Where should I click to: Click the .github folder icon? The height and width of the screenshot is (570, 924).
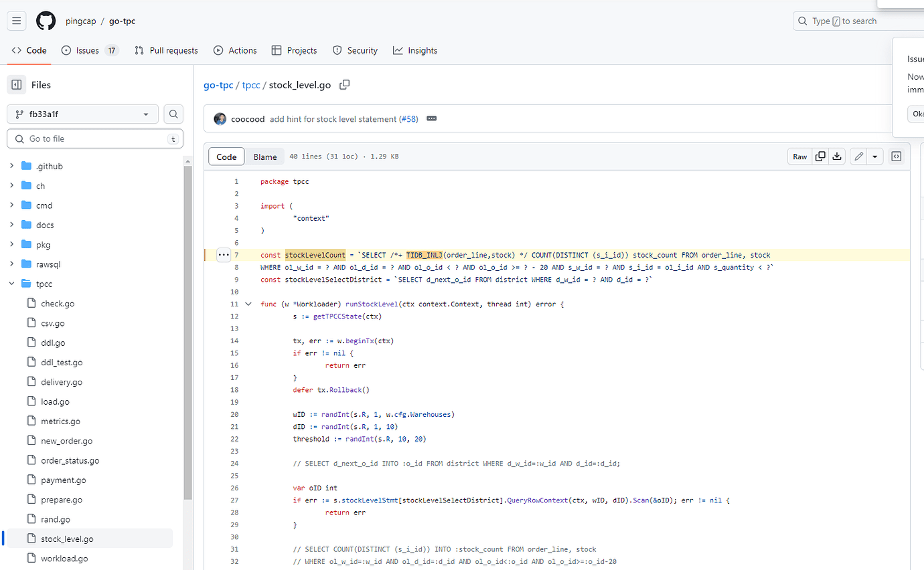pyautogui.click(x=27, y=166)
